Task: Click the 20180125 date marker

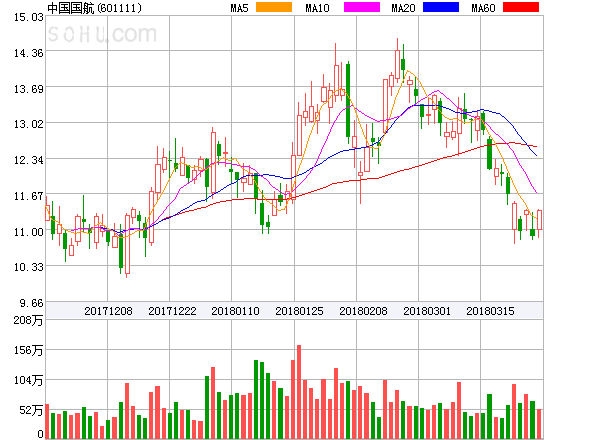Action: (299, 311)
